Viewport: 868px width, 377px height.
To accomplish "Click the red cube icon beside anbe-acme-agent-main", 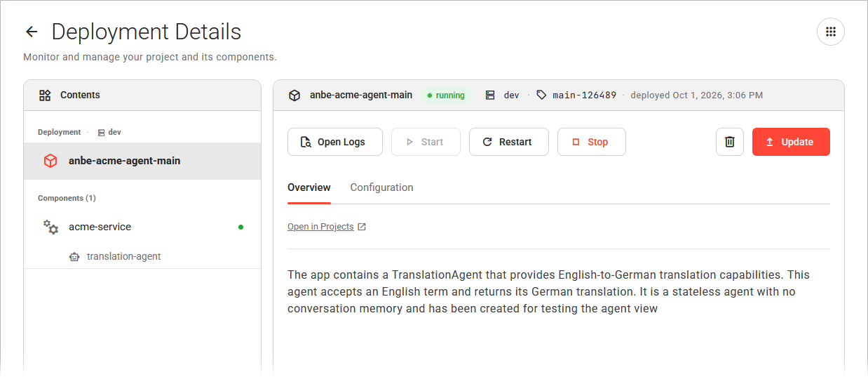I will coord(50,161).
